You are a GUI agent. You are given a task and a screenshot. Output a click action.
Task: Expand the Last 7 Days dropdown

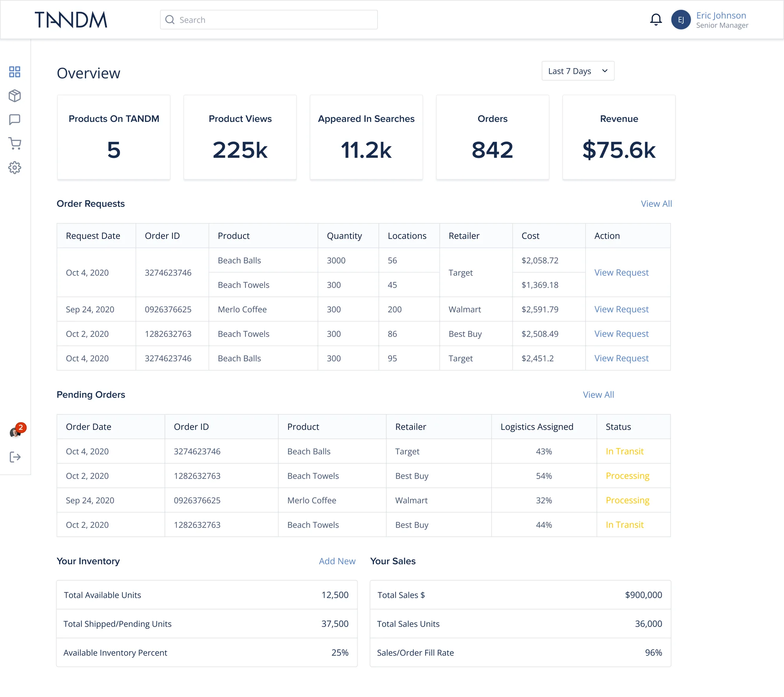(578, 71)
